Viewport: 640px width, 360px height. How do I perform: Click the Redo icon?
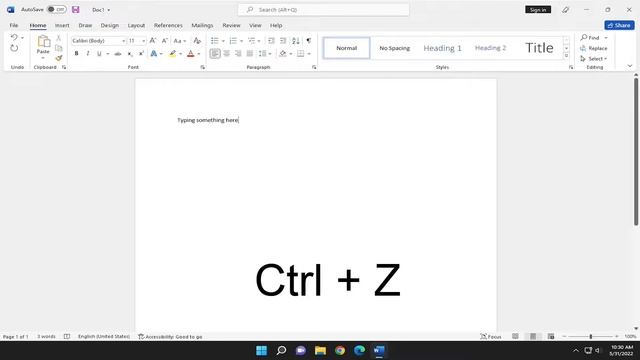tap(14, 48)
